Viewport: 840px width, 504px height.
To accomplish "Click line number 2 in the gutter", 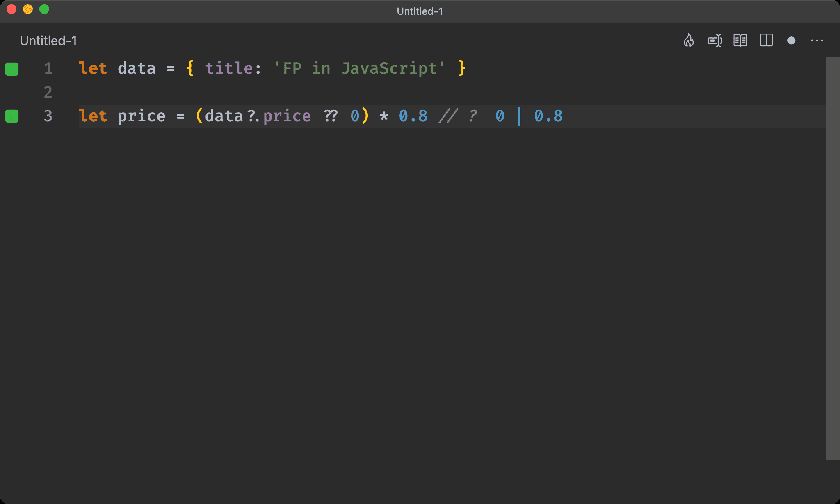I will point(48,92).
